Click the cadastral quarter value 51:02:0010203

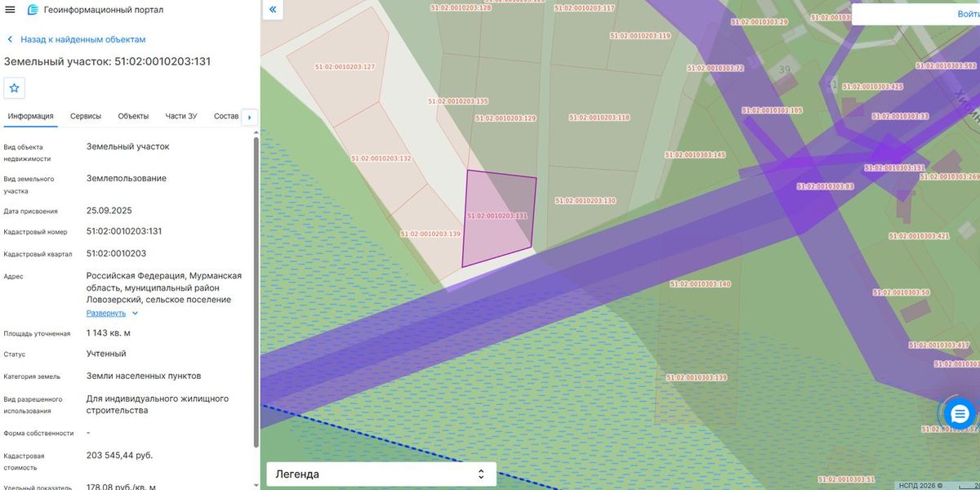pyautogui.click(x=117, y=253)
